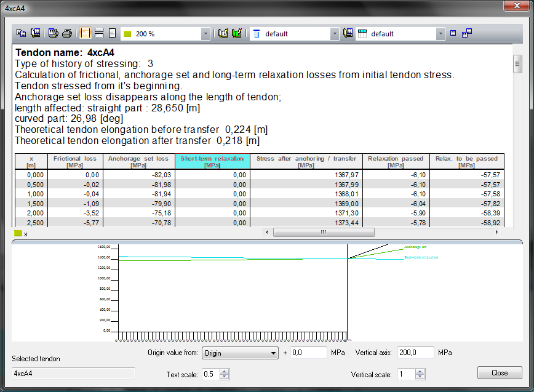Open the table template 'default' dropdown

click(x=440, y=34)
